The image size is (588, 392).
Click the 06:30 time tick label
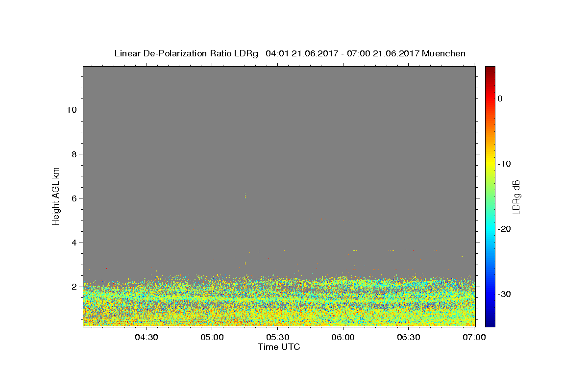click(409, 338)
